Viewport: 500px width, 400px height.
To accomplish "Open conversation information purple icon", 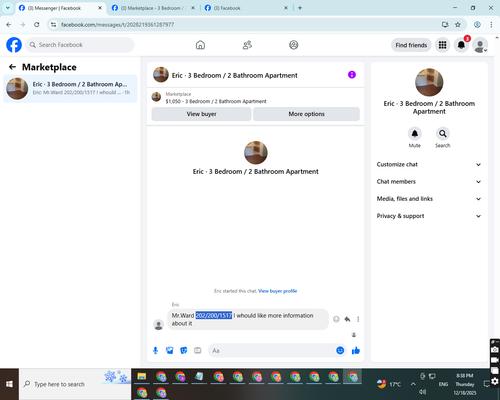I will pos(352,75).
